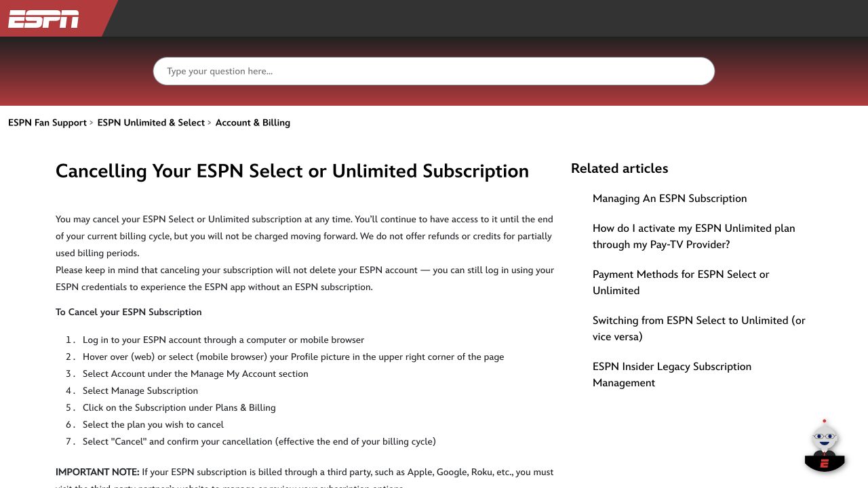Click step 'Select Account under the Manage My Account'

(x=195, y=374)
